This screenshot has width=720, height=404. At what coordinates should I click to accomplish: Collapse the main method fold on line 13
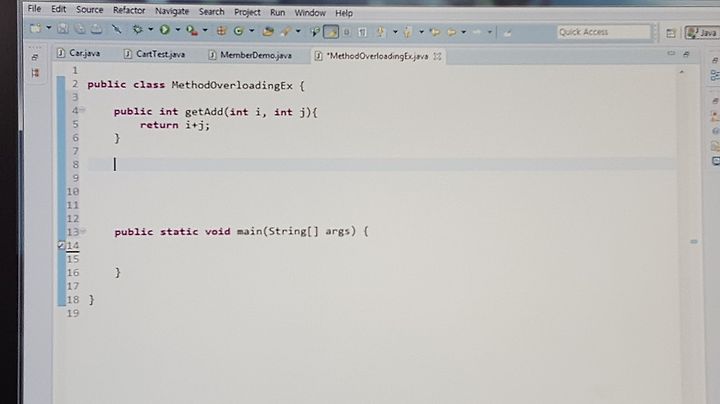pyautogui.click(x=84, y=231)
